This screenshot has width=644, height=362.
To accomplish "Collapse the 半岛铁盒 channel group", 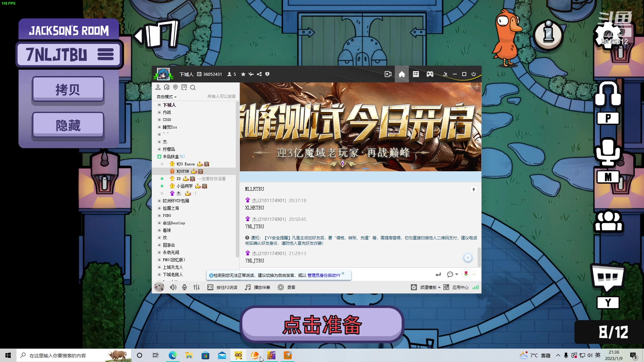I will (159, 157).
